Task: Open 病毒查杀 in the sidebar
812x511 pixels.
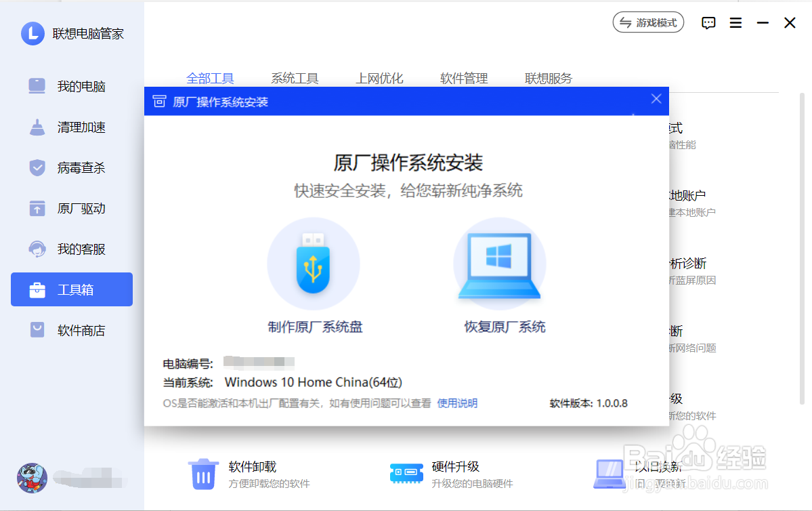Action: pyautogui.click(x=72, y=167)
